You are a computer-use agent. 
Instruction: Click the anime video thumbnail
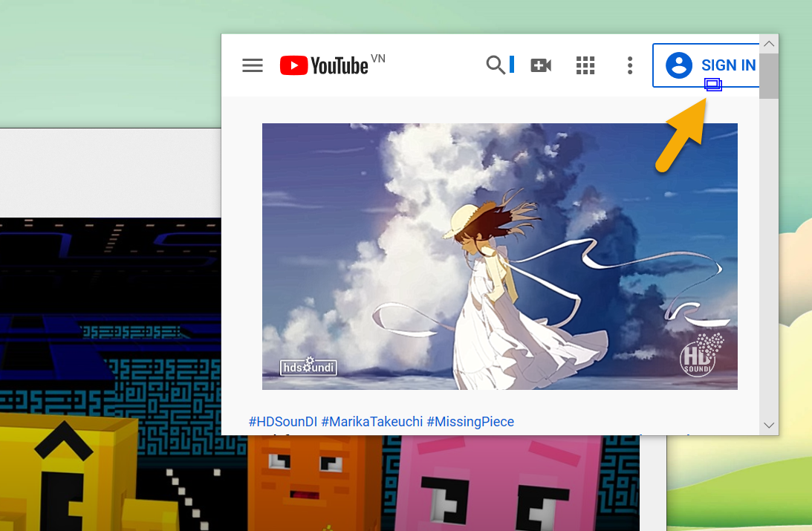(499, 256)
